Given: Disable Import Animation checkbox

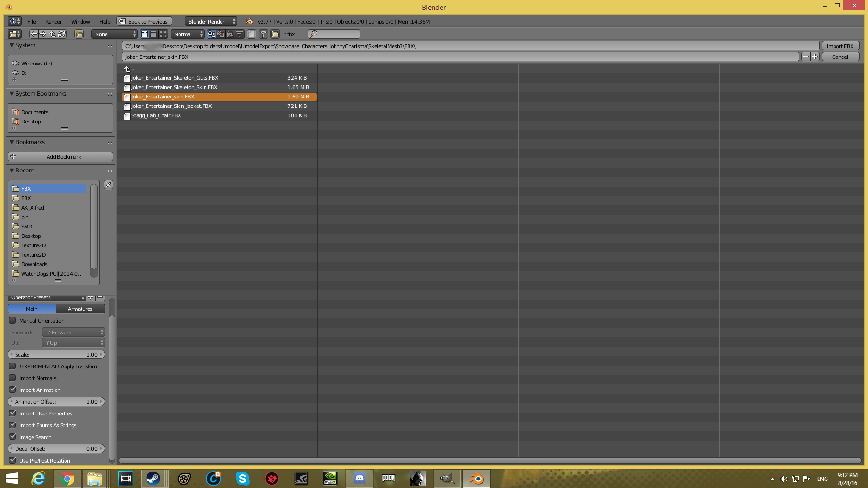Looking at the screenshot, I should tap(13, 390).
